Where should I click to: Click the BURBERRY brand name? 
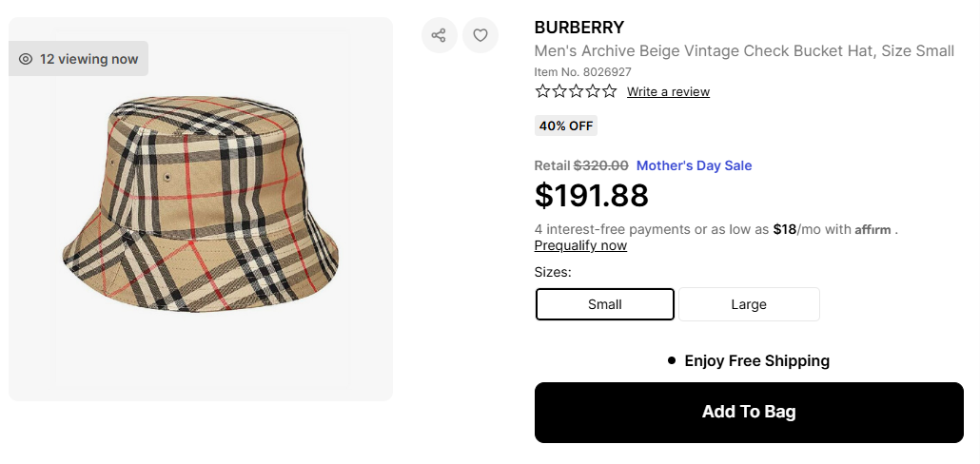click(578, 28)
